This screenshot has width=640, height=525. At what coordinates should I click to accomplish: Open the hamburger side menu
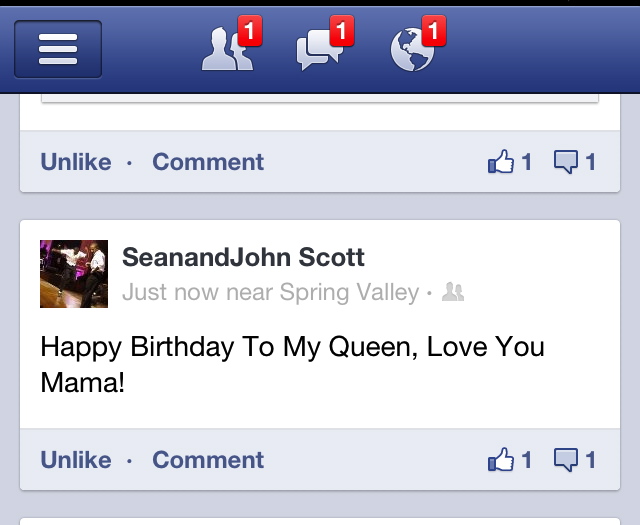(58, 49)
